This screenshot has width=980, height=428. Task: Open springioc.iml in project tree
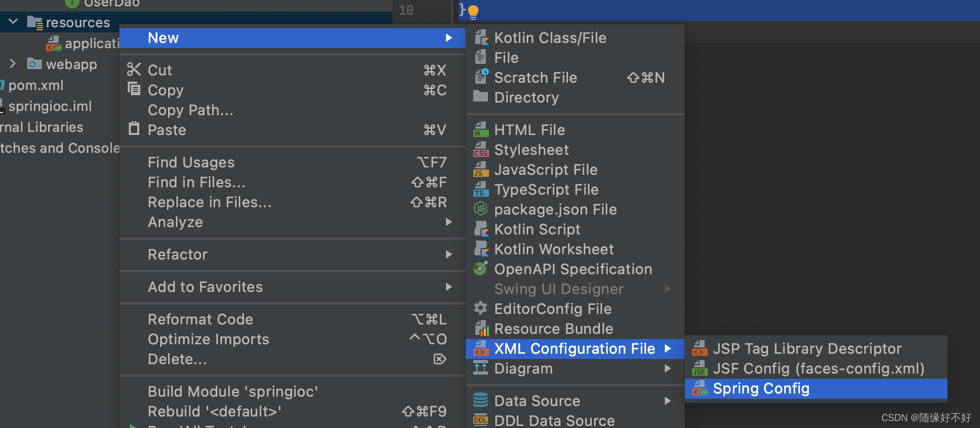(50, 106)
